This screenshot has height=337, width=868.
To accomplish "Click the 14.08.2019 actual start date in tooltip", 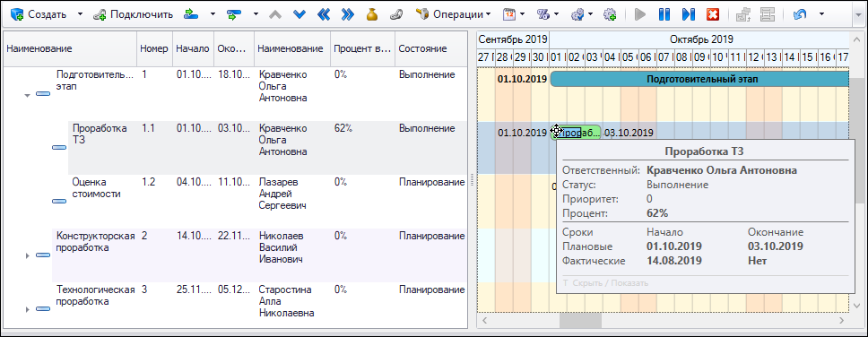I will point(673,261).
